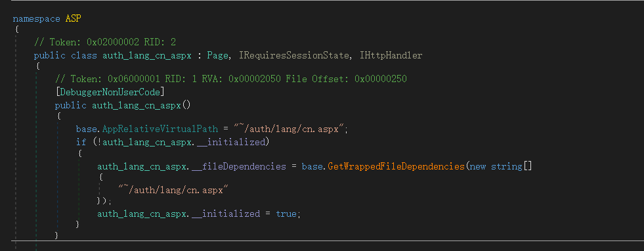Click the ASP namespace name
This screenshot has height=251, width=644.
click(x=74, y=19)
